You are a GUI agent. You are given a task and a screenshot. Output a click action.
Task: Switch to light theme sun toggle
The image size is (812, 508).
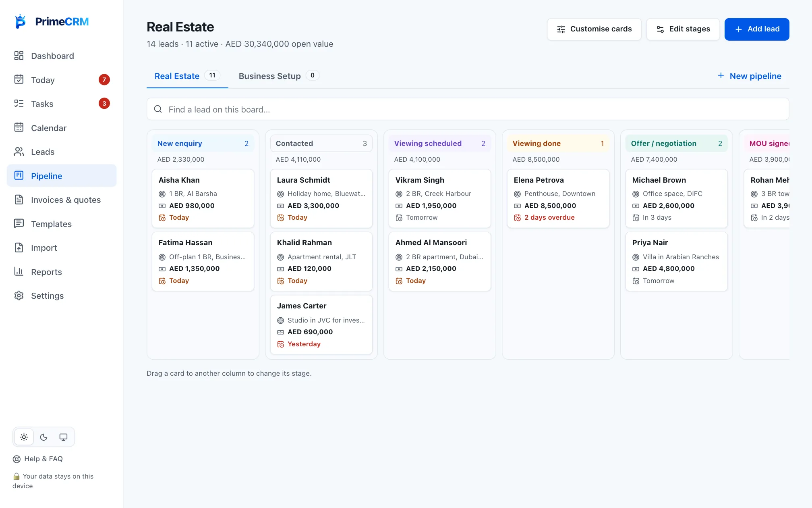tap(24, 437)
